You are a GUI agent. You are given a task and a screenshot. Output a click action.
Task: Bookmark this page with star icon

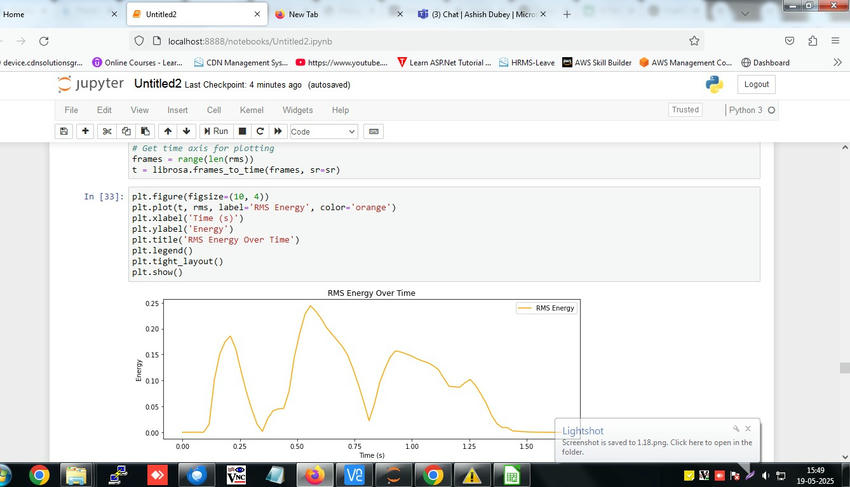694,41
